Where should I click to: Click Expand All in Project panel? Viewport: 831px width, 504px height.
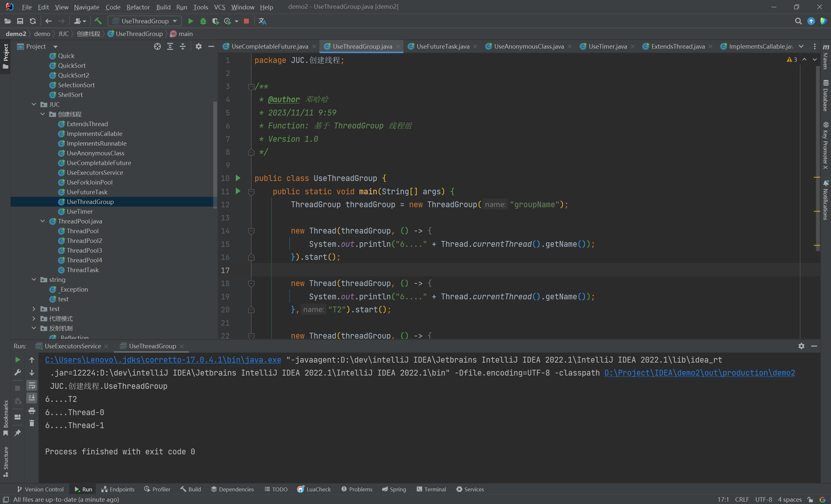(170, 46)
